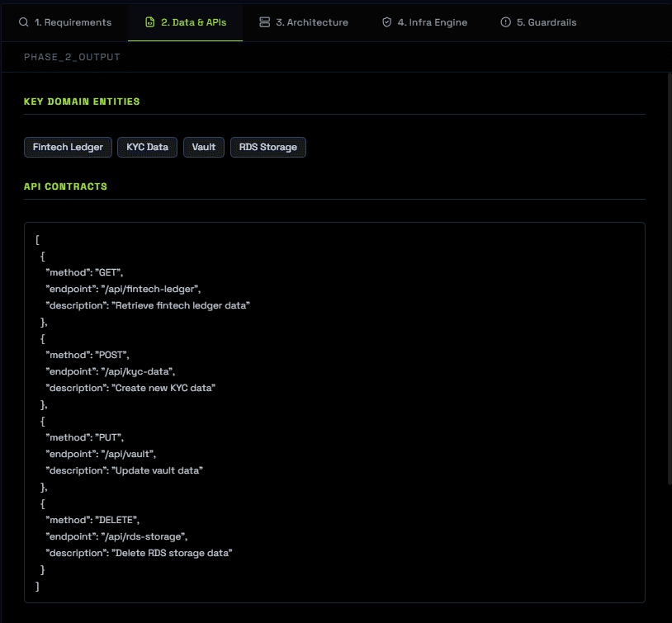Click the API CONTRACTS section heading

(66, 186)
